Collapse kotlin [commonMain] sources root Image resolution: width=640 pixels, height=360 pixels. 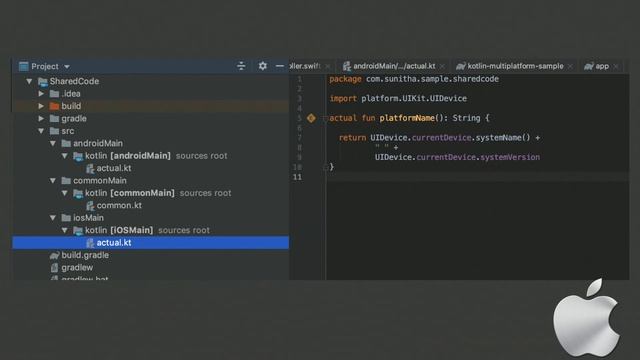point(65,193)
